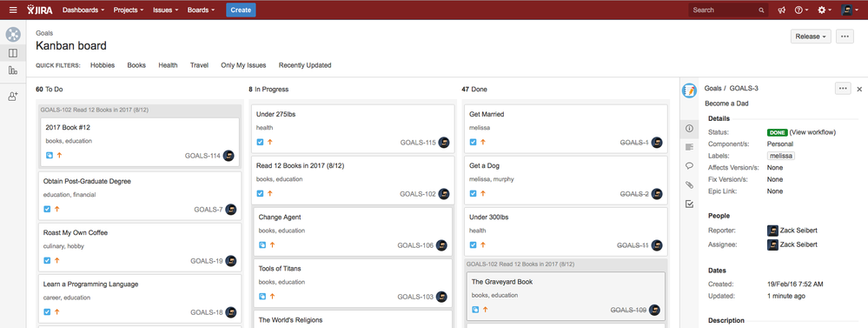Open the settings gear menu
868x328 pixels.
[825, 10]
